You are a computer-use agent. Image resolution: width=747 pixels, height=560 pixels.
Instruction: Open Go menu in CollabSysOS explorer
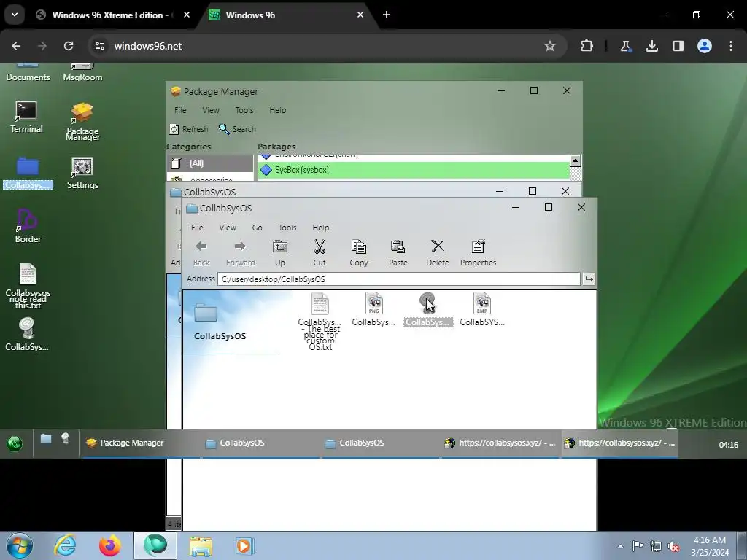click(258, 227)
